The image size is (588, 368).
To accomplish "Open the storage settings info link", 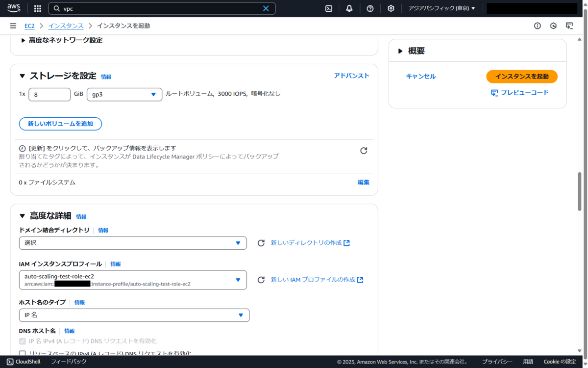I will (x=106, y=77).
